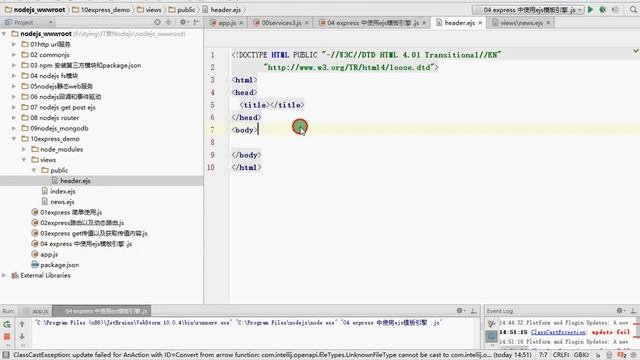Viewport: 640px width, 360px height.
Task: Click the GBK encoding in status bar
Action: coord(581,355)
